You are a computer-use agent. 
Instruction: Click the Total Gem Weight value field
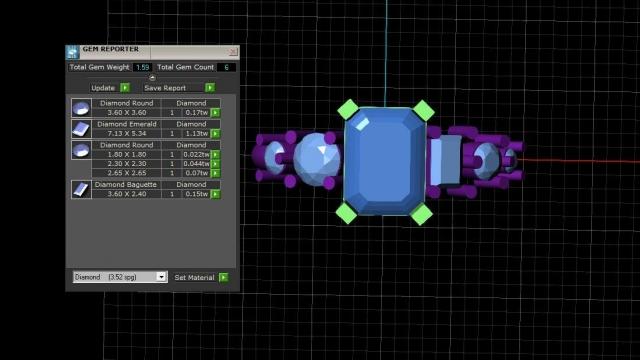point(142,67)
